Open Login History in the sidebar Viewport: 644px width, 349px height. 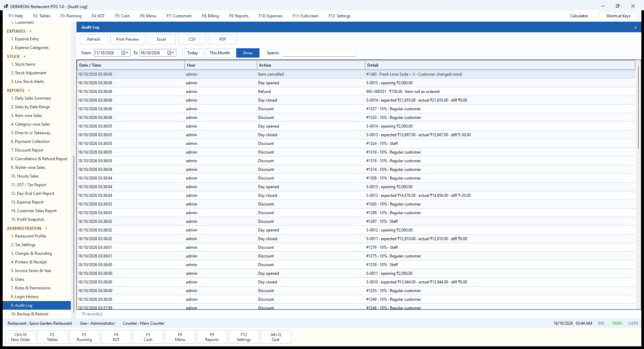37,297
